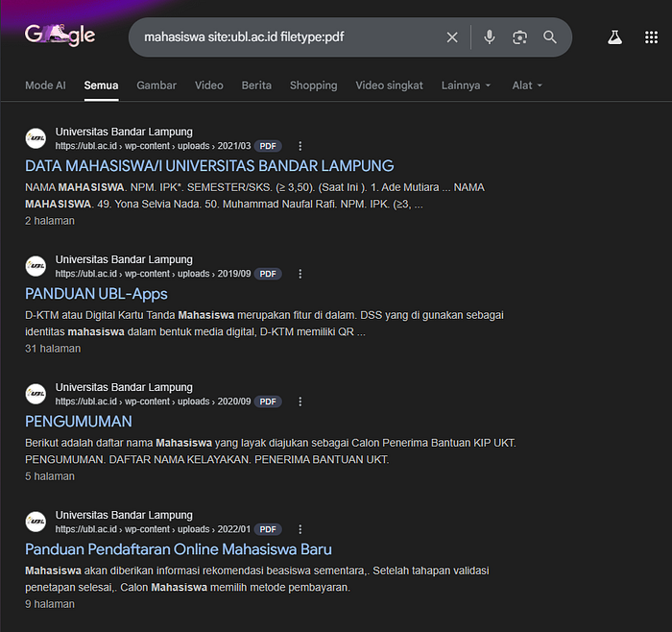
Task: Click the UBL favicon of the PENGUMUMAN result
Action: click(x=36, y=394)
